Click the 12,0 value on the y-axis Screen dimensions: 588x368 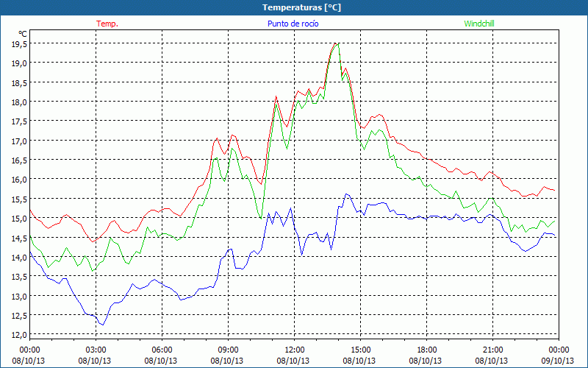coord(19,335)
